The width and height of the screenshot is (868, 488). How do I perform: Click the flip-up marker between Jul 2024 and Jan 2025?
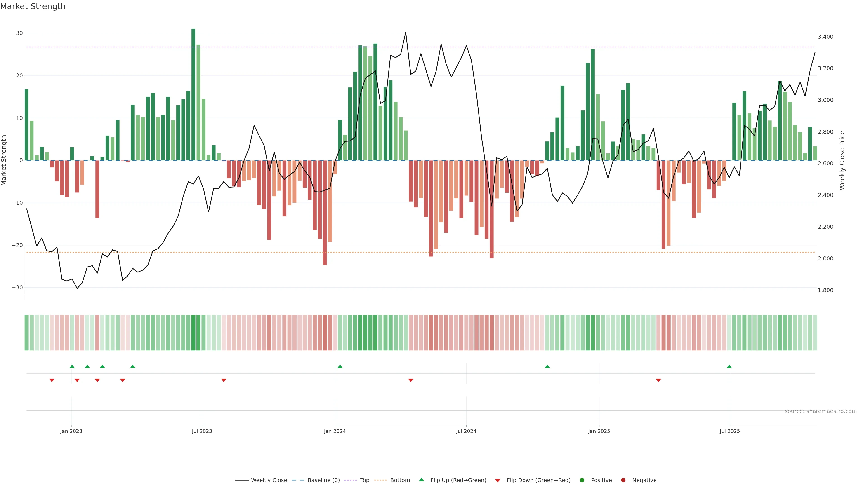547,366
